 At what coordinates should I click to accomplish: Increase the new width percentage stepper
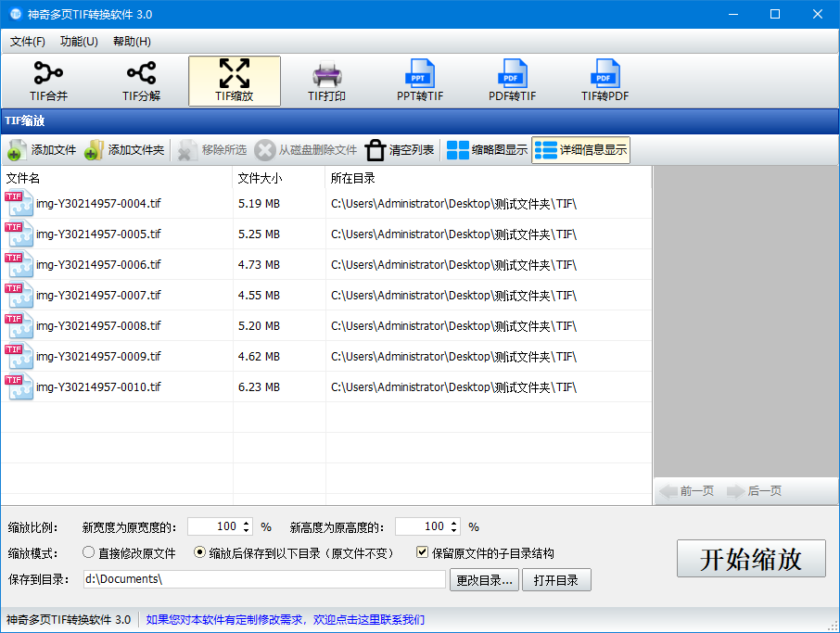click(x=246, y=523)
